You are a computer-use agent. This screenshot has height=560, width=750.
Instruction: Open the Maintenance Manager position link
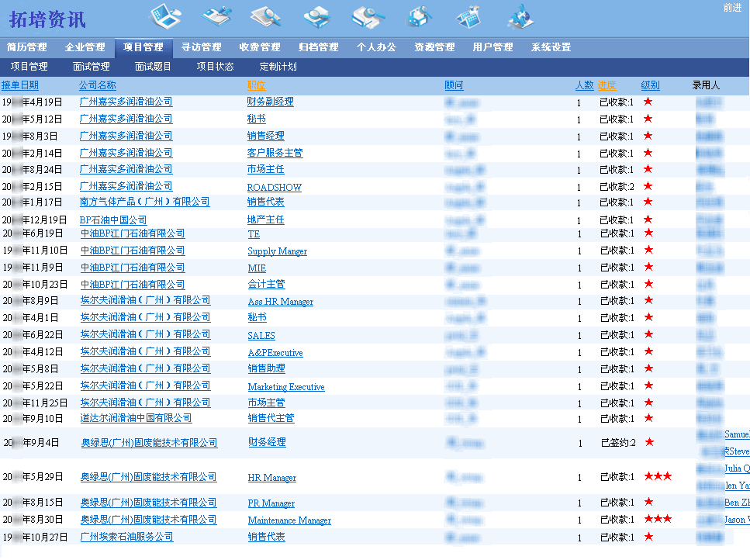click(289, 520)
